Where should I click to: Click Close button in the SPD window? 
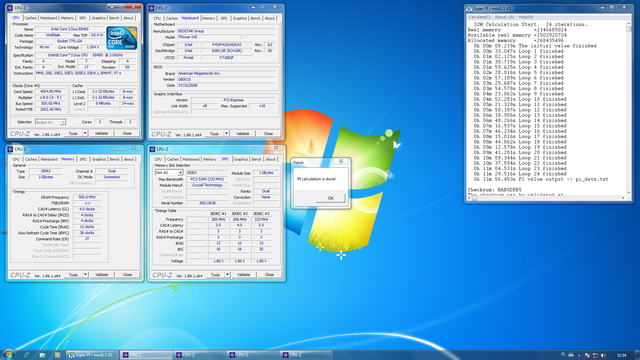pos(269,275)
